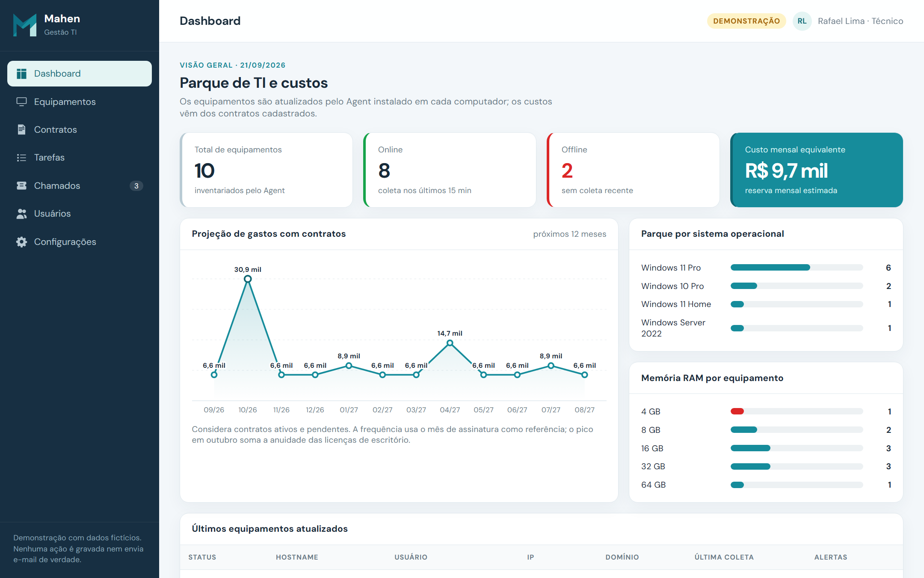
Task: Go to the Tarefas section
Action: (80, 158)
